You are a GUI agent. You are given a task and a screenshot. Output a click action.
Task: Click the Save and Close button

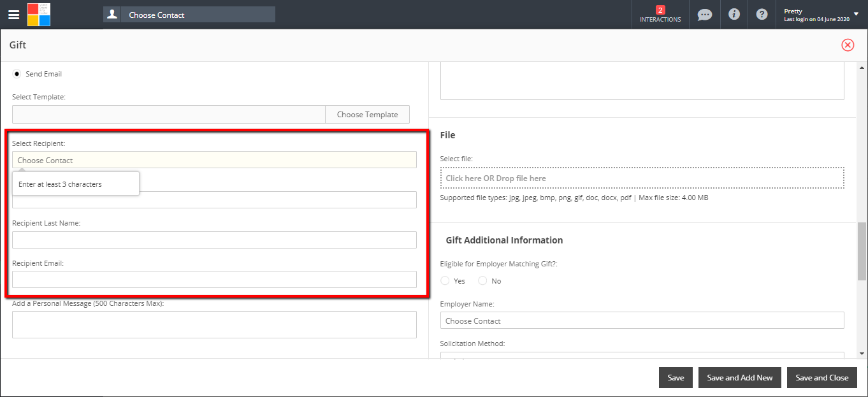click(x=822, y=377)
